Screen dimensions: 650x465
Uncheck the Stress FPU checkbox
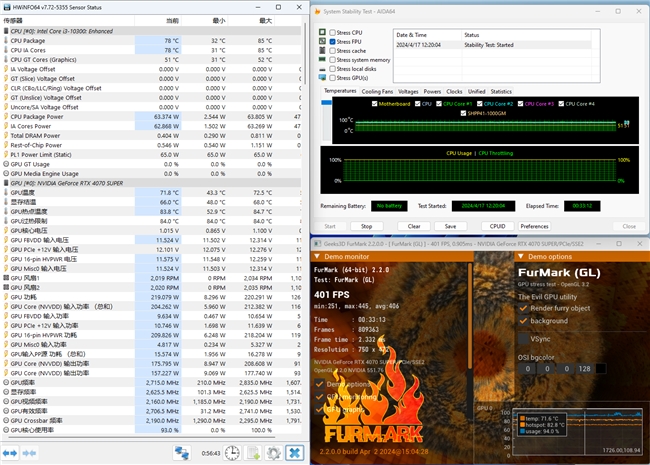[x=332, y=41]
